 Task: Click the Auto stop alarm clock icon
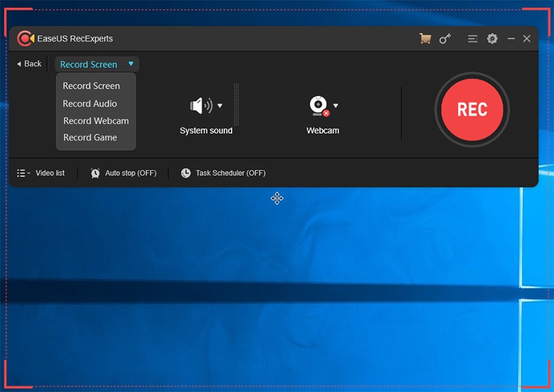point(95,173)
